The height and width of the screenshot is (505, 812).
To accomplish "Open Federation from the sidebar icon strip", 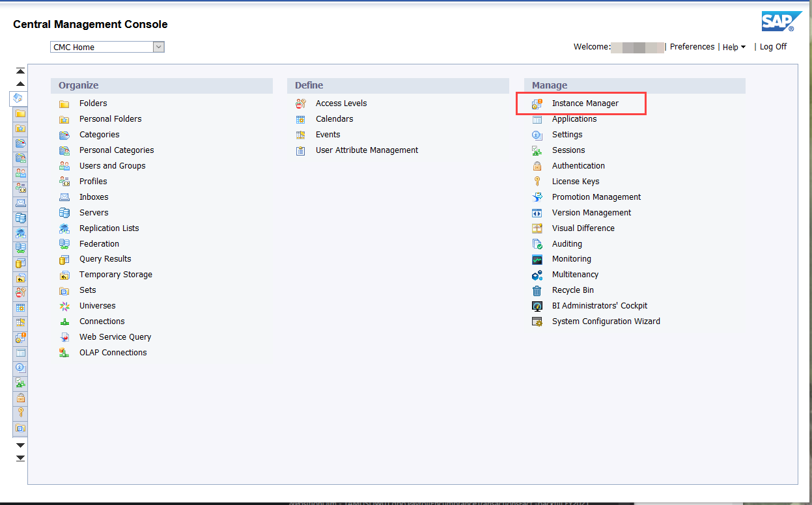I will [21, 248].
